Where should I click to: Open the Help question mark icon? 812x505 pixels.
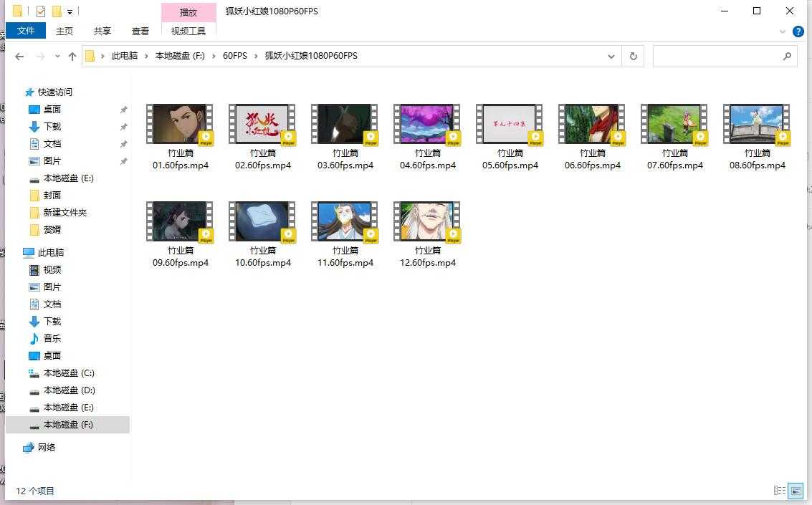[x=798, y=32]
